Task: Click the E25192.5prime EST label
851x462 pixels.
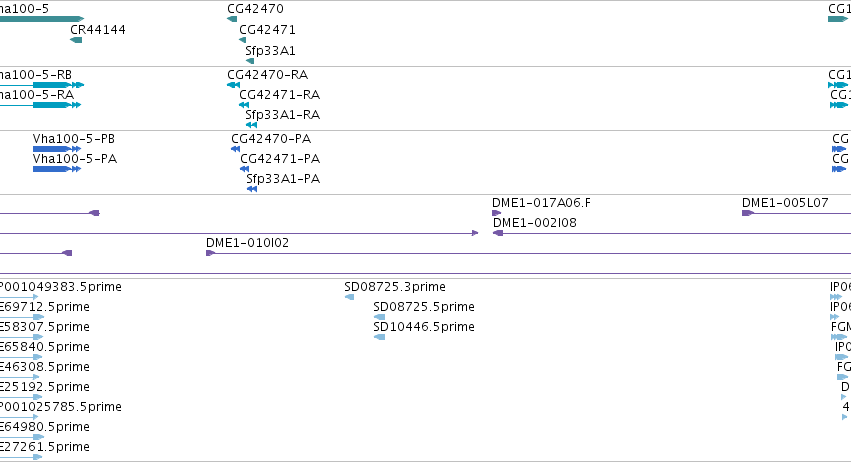Action: point(45,387)
